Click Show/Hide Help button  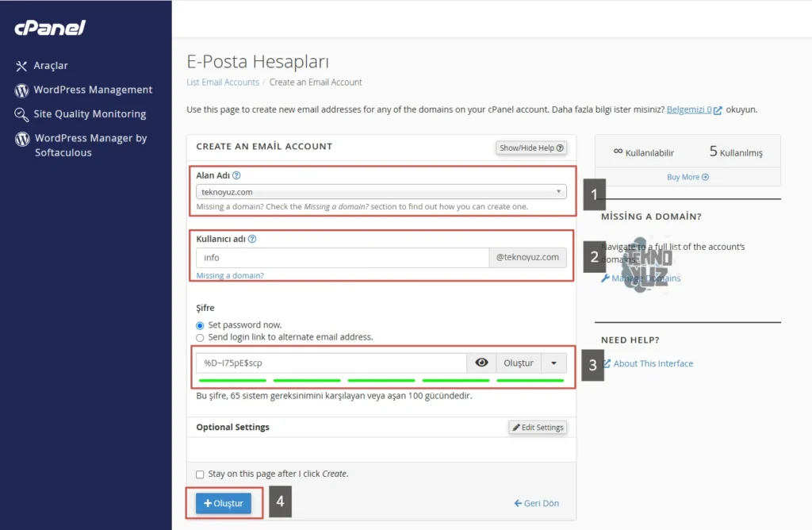[530, 148]
